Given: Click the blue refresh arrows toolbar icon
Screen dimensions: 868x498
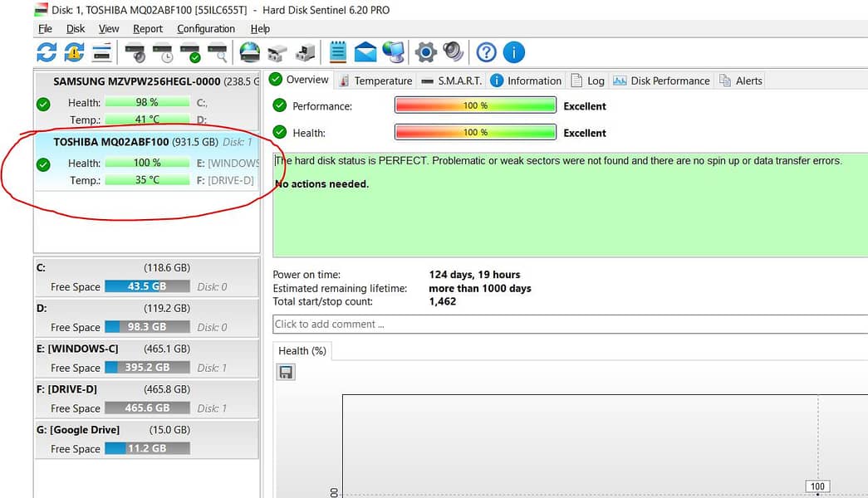Looking at the screenshot, I should click(47, 52).
